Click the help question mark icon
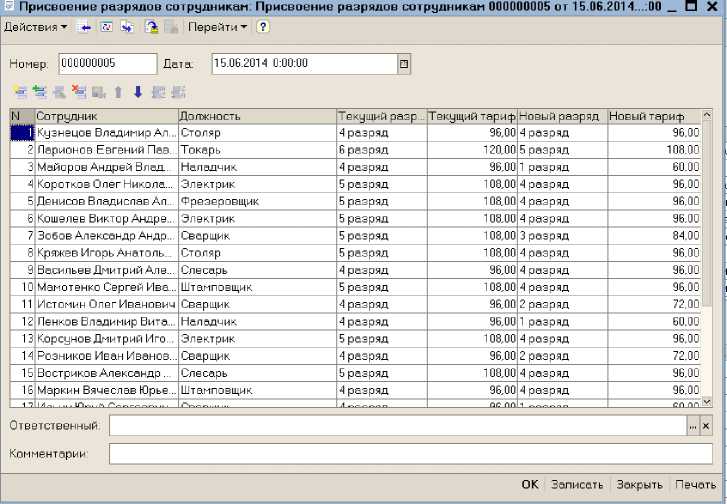This screenshot has width=727, height=504. click(263, 27)
